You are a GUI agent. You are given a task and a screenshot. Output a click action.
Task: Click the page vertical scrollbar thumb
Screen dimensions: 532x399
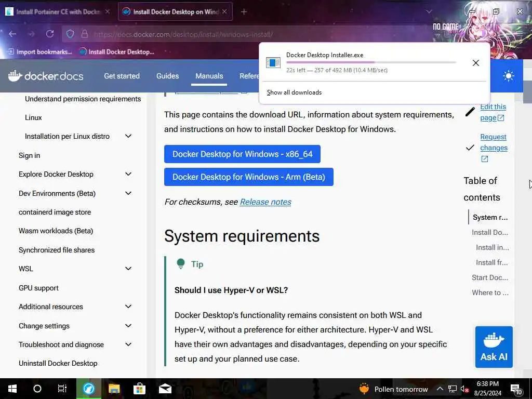(527, 92)
